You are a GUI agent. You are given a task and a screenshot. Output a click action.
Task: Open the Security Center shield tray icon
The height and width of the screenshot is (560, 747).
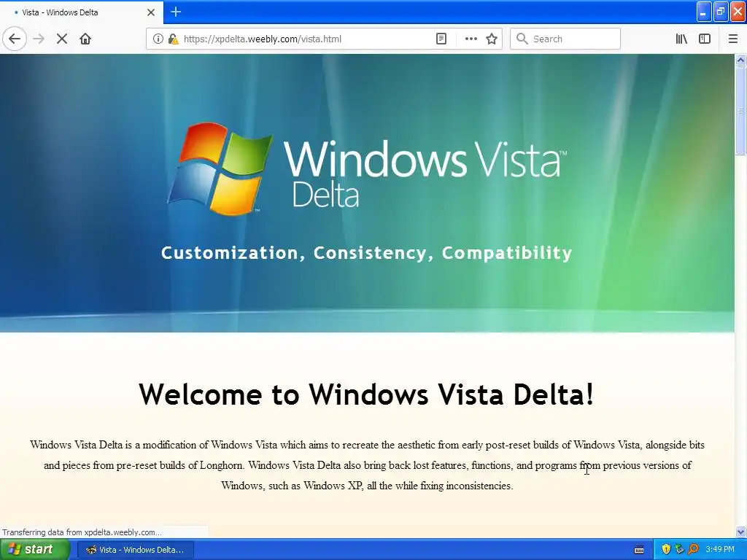coord(666,550)
